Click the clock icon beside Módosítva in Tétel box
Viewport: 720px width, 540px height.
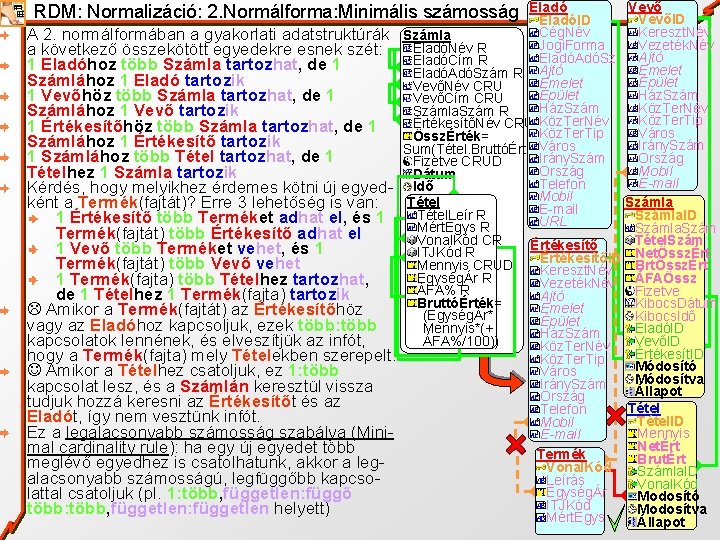[632, 509]
